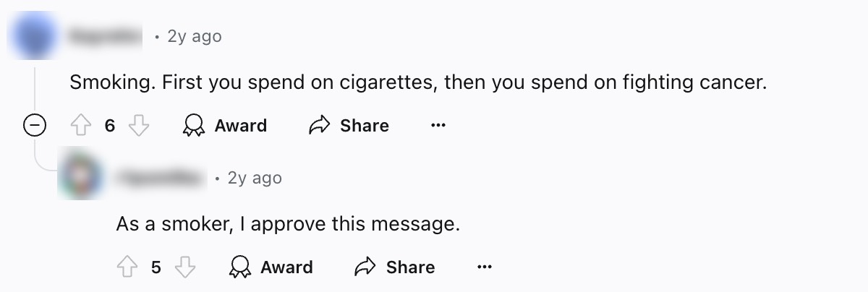
Task: Click the top comment's vote count of 6
Action: pyautogui.click(x=109, y=126)
